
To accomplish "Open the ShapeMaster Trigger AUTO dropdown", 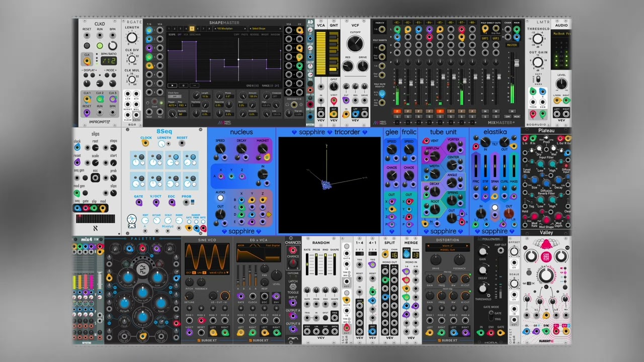I will [173, 105].
